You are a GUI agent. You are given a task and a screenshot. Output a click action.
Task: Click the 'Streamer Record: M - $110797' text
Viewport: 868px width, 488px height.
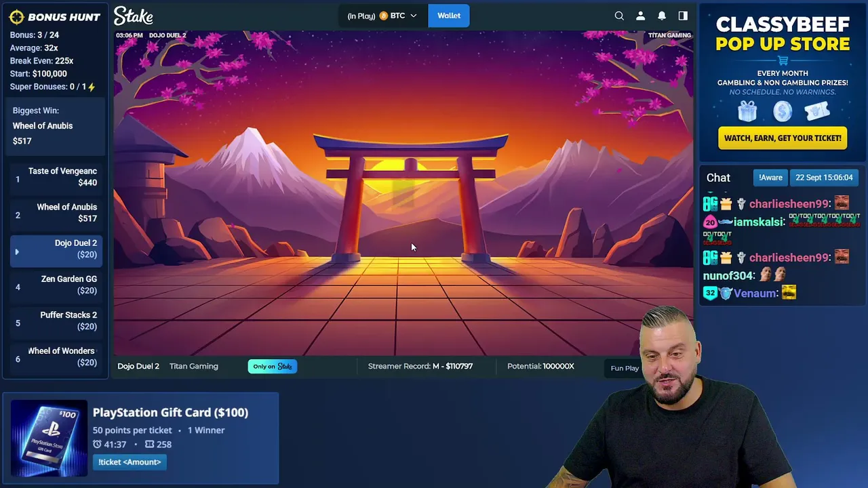tap(420, 366)
